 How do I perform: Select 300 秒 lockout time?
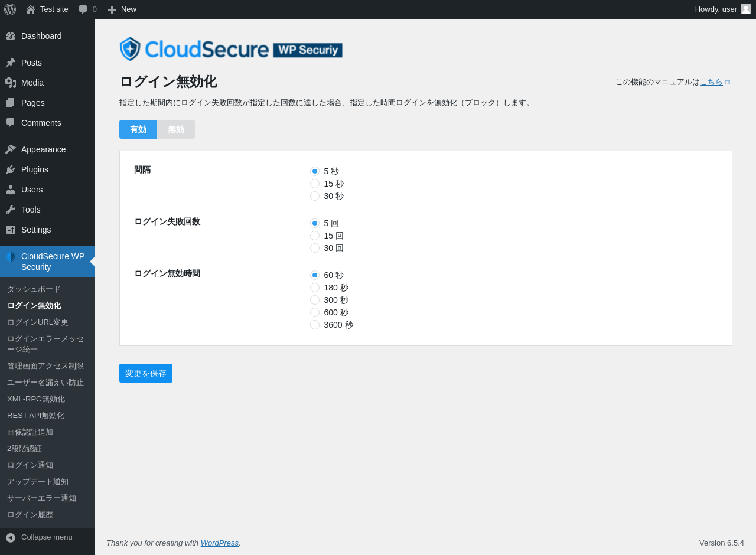point(315,300)
